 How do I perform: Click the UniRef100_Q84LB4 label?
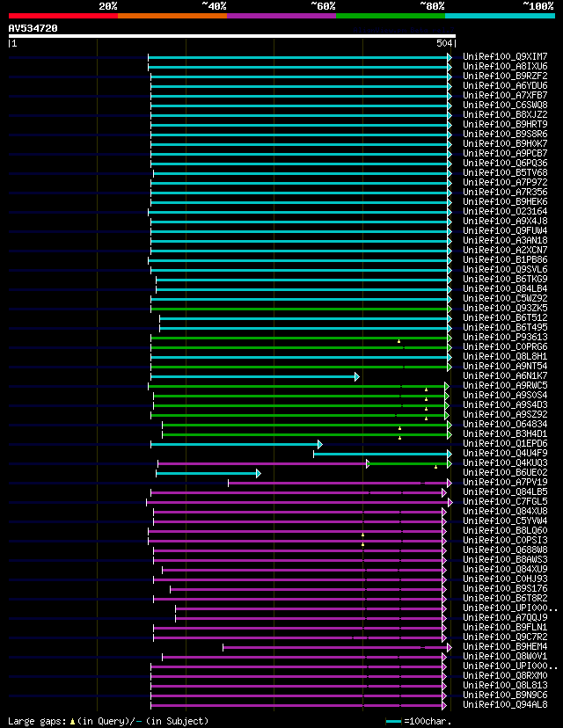tap(505, 288)
